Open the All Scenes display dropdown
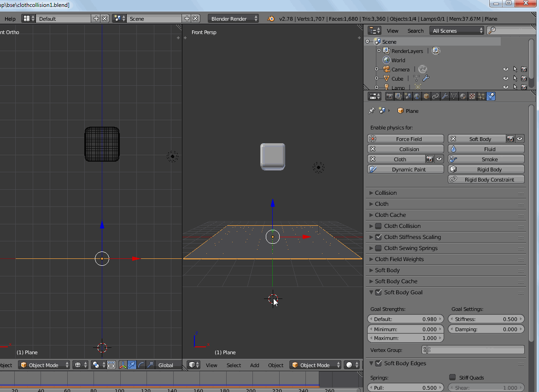 click(457, 31)
